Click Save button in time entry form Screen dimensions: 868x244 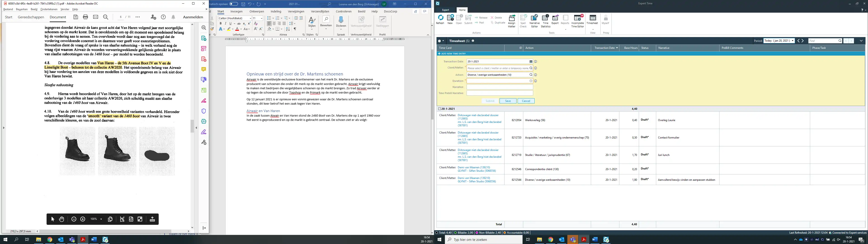[508, 101]
